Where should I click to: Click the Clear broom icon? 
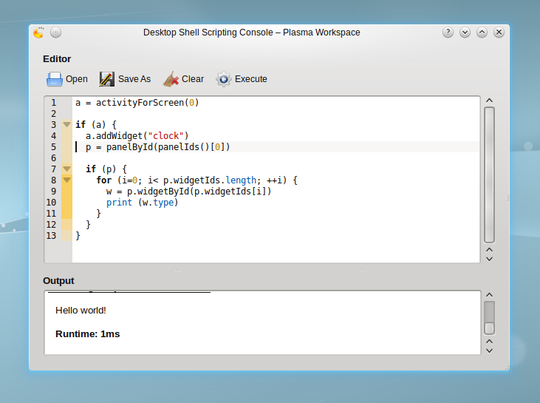click(171, 79)
